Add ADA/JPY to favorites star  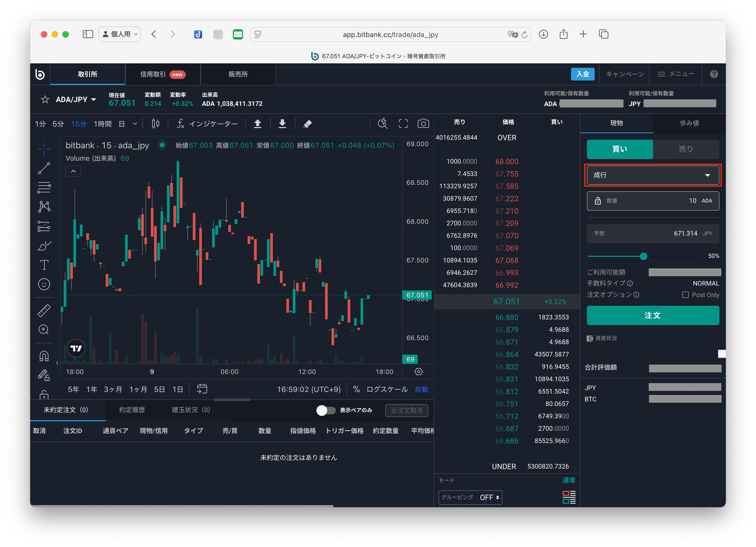[x=45, y=99]
